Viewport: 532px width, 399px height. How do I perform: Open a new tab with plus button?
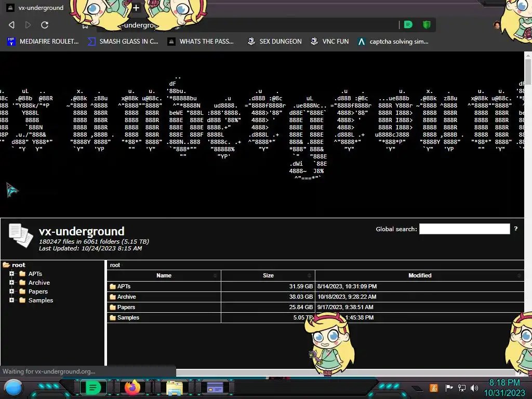coord(136,7)
